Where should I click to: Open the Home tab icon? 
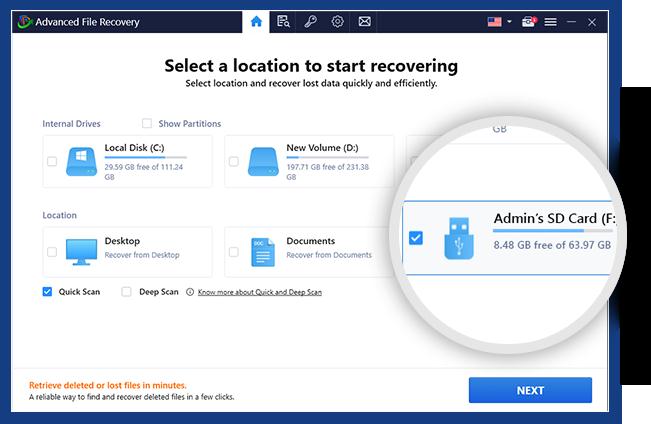click(257, 21)
